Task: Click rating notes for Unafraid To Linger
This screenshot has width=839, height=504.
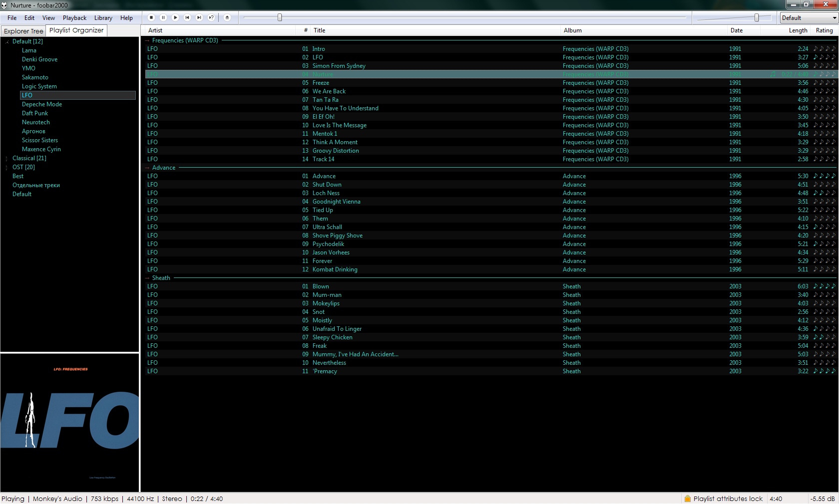Action: tap(825, 329)
